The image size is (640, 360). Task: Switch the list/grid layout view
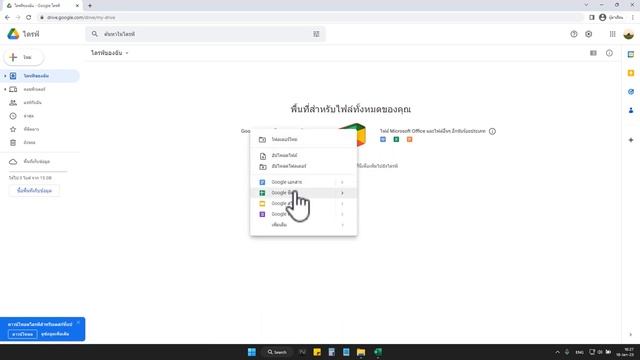tap(593, 53)
